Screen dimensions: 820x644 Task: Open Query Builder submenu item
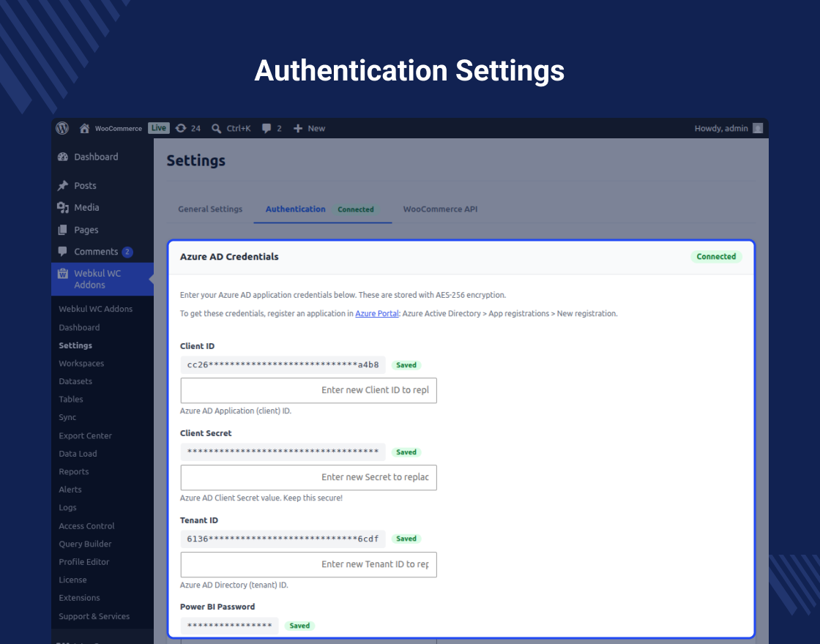[x=85, y=544]
